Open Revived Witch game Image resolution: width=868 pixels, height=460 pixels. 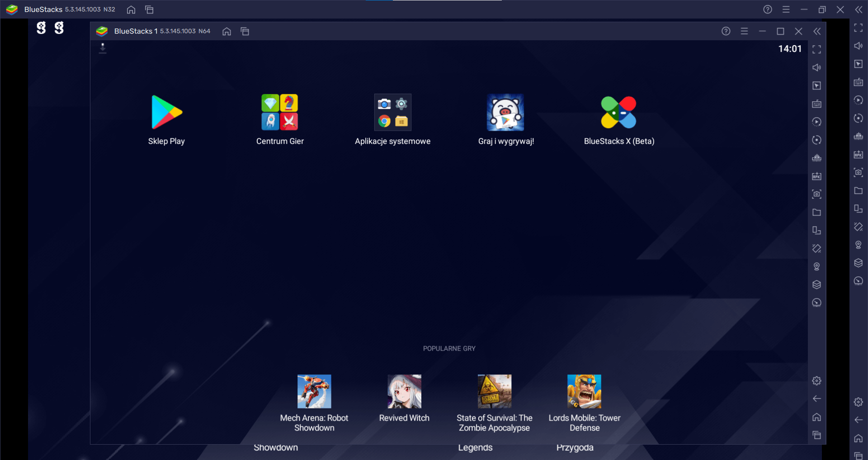click(404, 391)
